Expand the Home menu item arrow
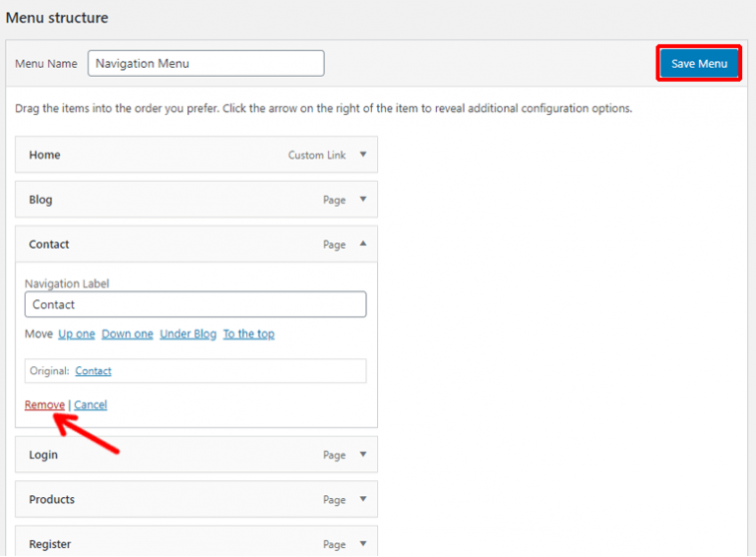 pyautogui.click(x=362, y=155)
